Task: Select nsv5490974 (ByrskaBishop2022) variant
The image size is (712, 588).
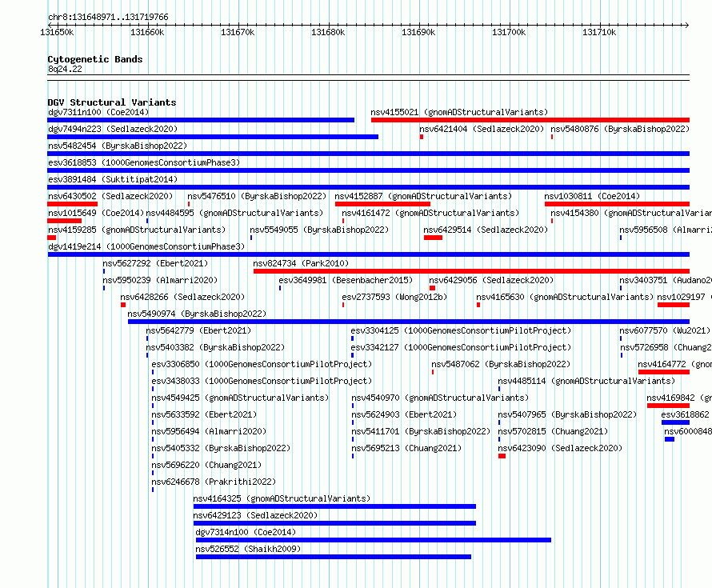Action: 197,314
